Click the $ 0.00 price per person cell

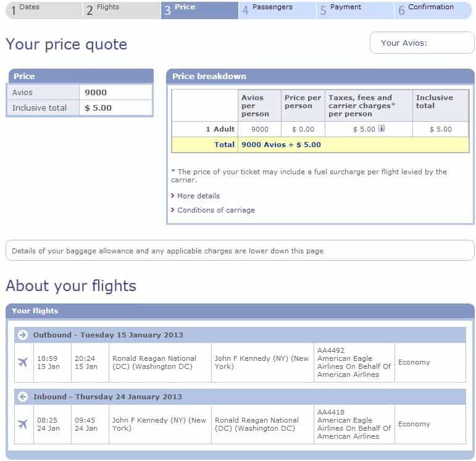point(303,129)
